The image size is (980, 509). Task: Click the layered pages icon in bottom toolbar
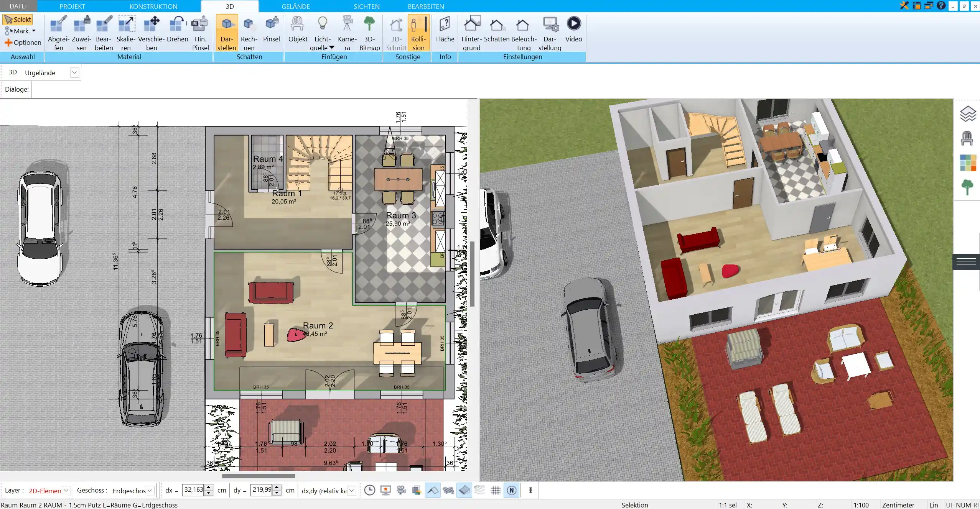(x=417, y=490)
